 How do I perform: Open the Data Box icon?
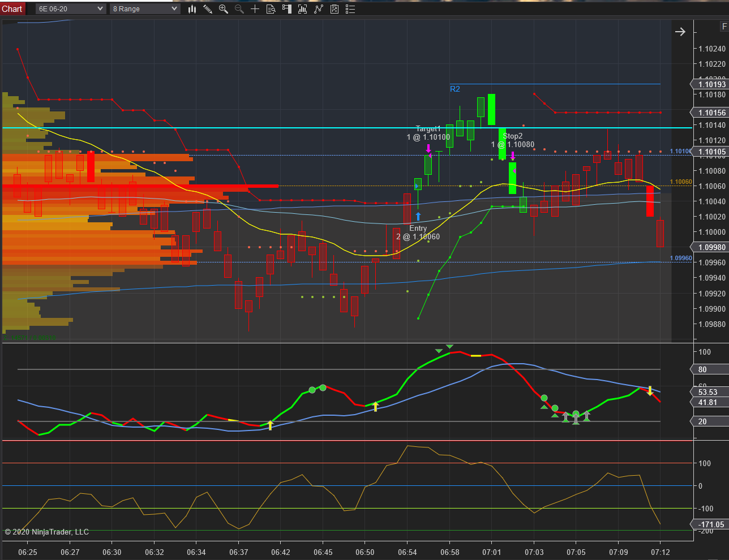pyautogui.click(x=271, y=8)
